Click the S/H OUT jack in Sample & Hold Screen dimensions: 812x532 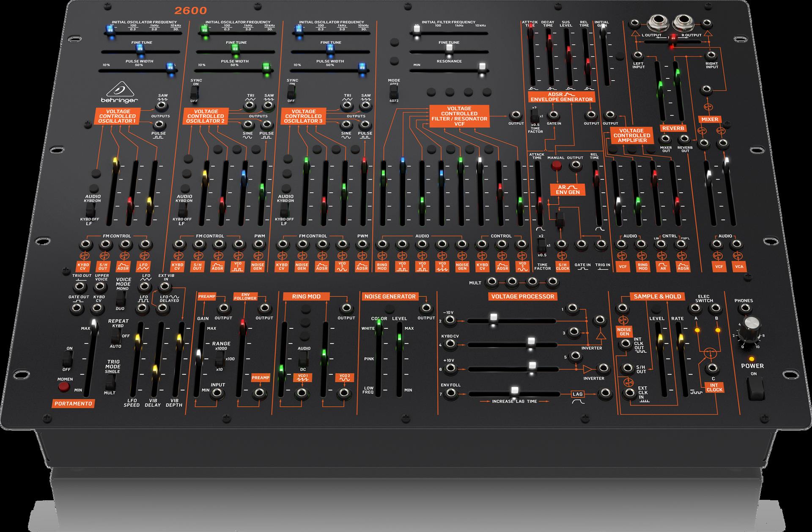click(627, 368)
